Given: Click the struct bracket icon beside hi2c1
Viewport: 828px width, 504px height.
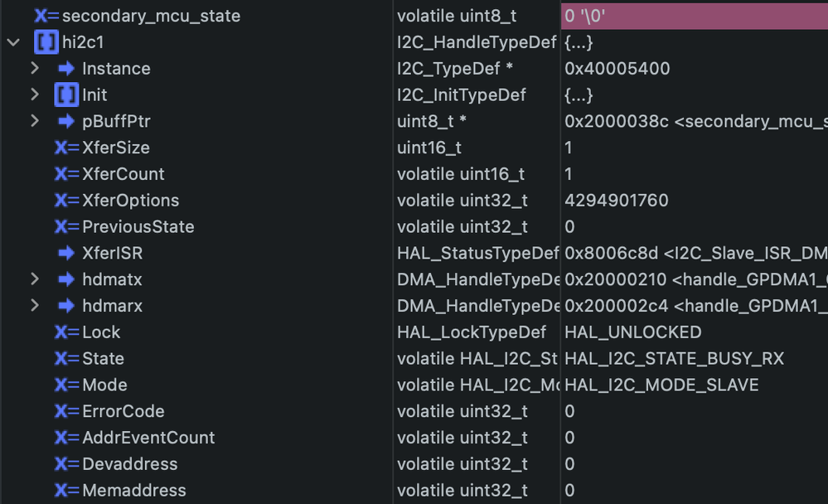Looking at the screenshot, I should click(x=46, y=41).
